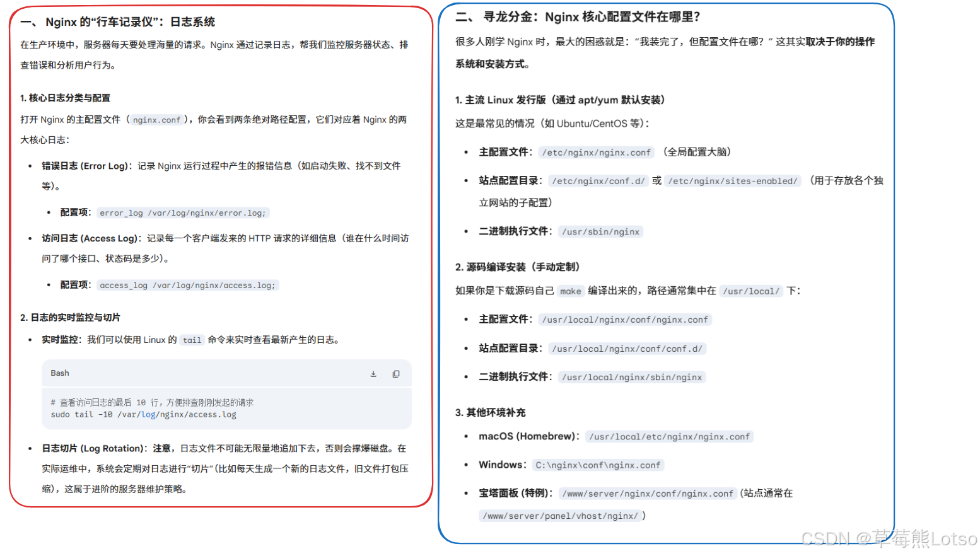Click the bullet label 'macOS (Homebrew)'
The image size is (980, 556).
coord(528,436)
